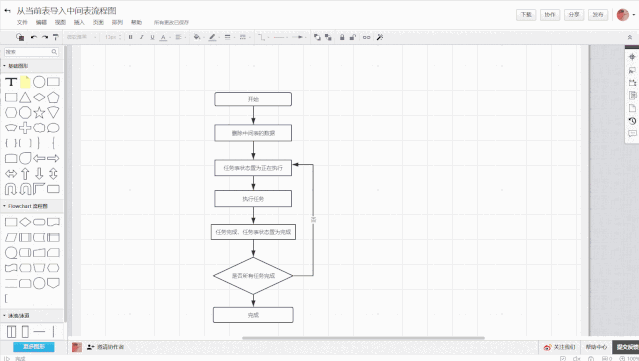Open the 排列 menu
The image size is (639, 361).
[x=117, y=22]
